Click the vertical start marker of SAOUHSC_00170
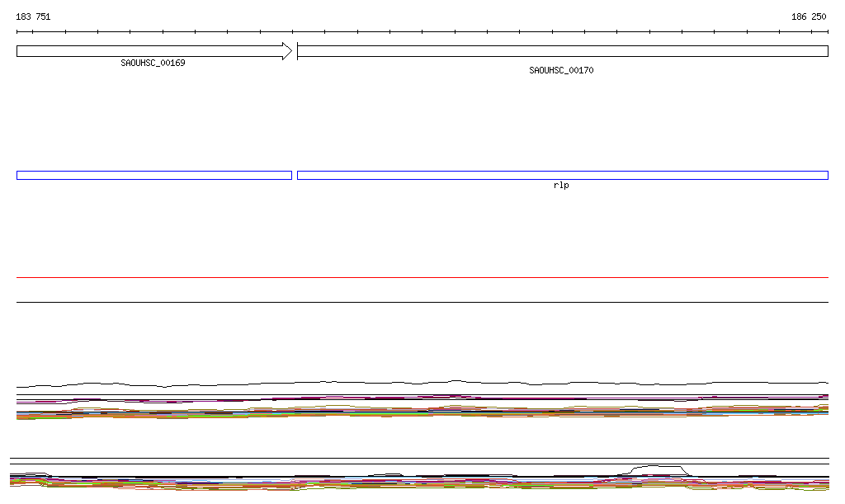The height and width of the screenshot is (504, 845). (x=297, y=51)
